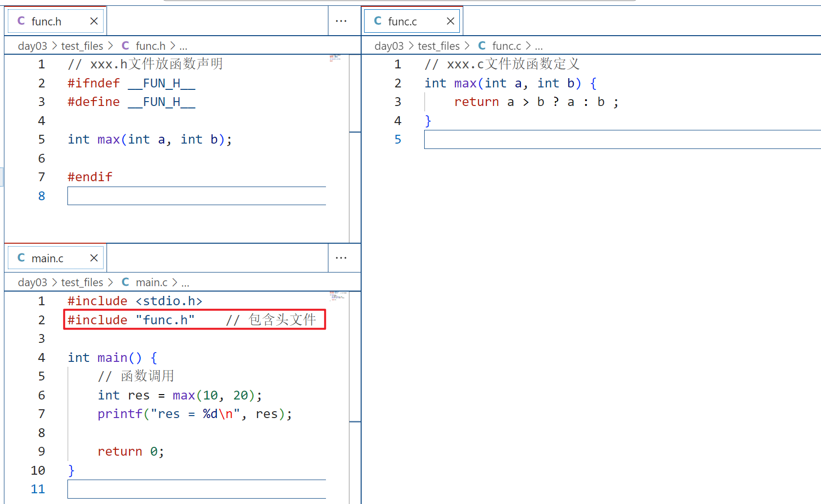Click 'int main() {' line
This screenshot has height=504, width=821.
click(112, 357)
